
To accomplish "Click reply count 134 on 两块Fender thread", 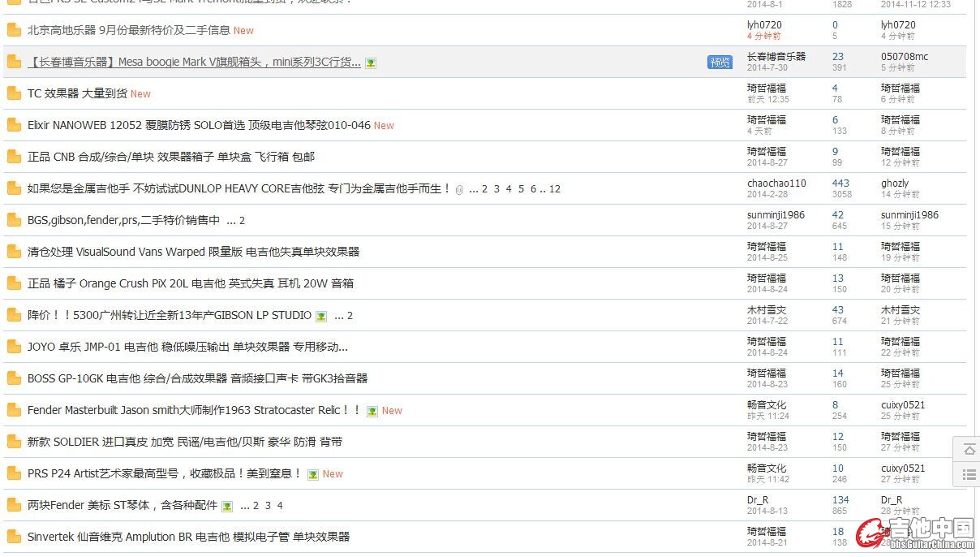I will coord(840,500).
